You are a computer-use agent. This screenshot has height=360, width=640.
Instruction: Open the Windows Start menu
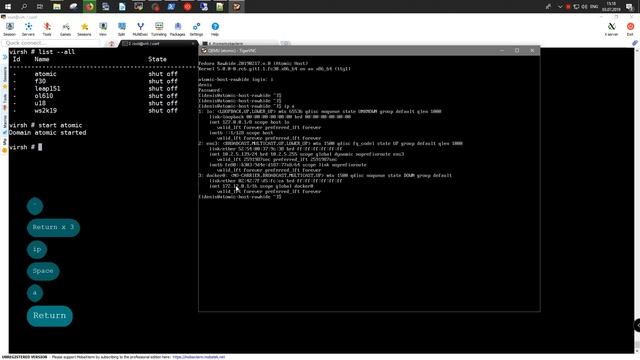(x=8, y=7)
